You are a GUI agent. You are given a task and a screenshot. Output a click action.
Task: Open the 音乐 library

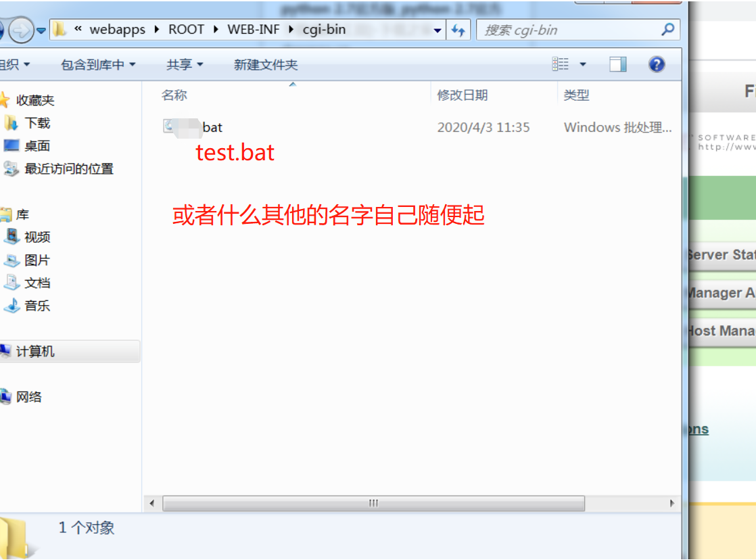[38, 305]
